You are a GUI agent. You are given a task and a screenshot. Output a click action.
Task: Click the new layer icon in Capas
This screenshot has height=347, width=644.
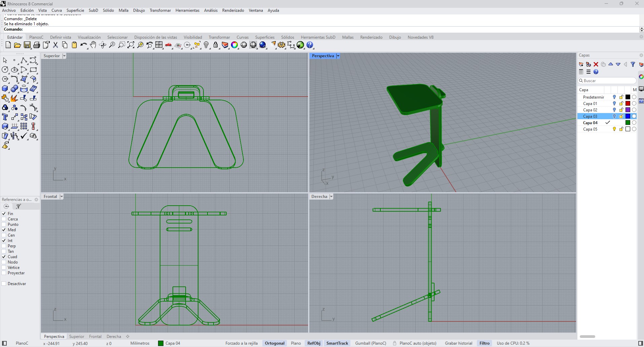(581, 64)
